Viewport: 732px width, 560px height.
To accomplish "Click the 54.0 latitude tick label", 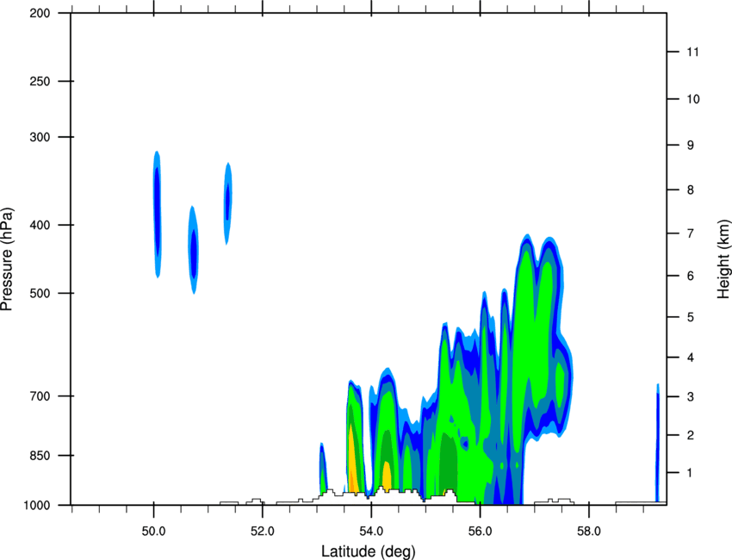I will click(371, 532).
